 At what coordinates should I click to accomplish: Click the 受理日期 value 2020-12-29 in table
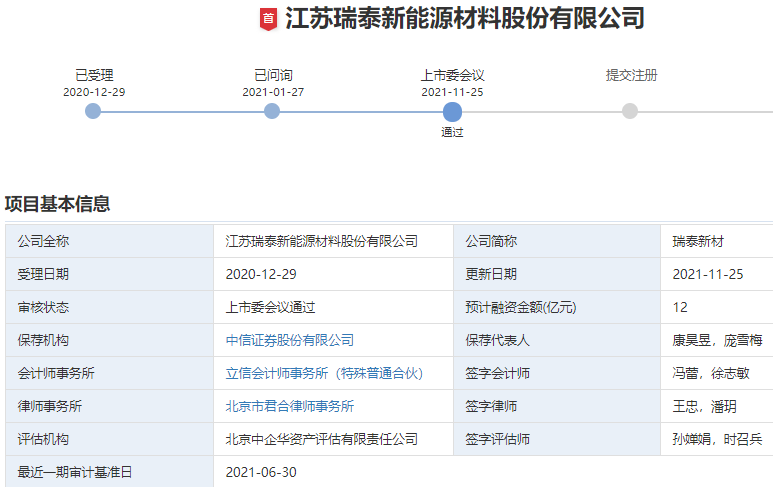tap(261, 274)
